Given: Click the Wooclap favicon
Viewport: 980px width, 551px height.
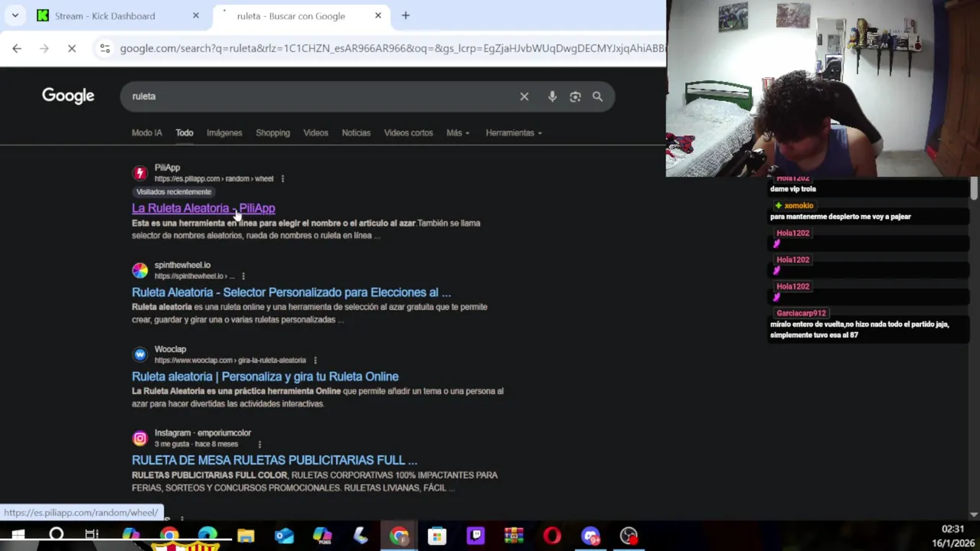Looking at the screenshot, I should 139,354.
